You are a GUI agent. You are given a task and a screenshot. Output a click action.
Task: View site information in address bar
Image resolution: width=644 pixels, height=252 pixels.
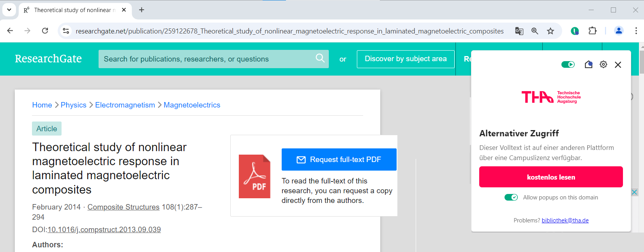(66, 31)
